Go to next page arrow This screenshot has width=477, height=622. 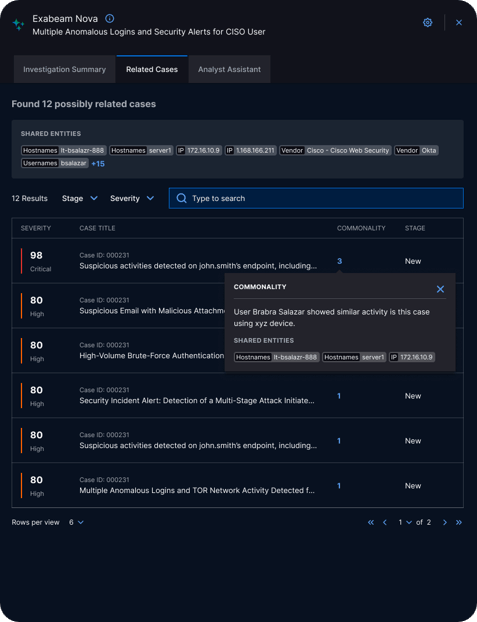pos(445,522)
